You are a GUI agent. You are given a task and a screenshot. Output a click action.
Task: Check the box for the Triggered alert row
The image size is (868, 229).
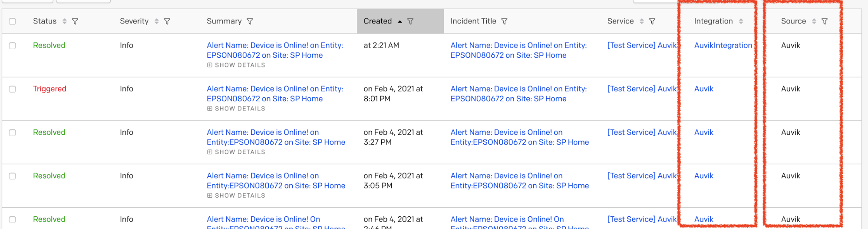pos(13,89)
